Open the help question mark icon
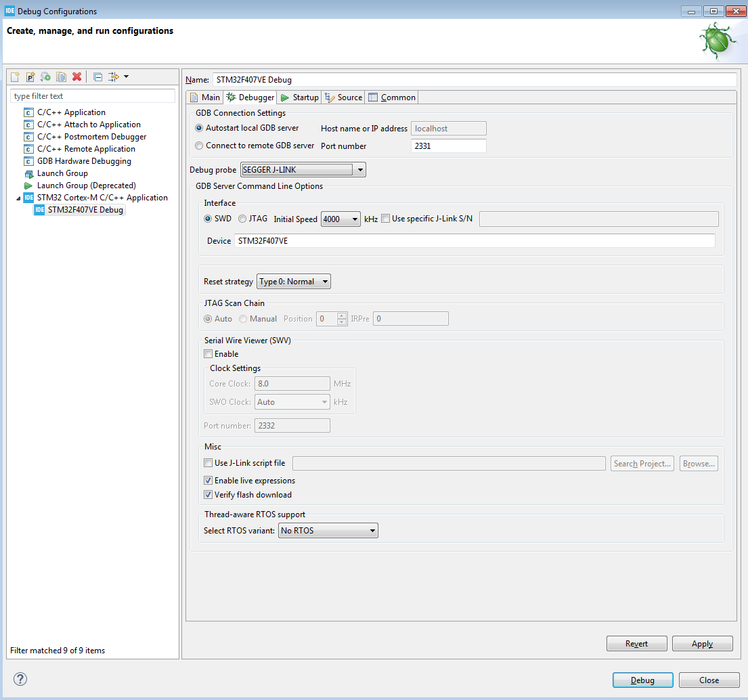Image resolution: width=748 pixels, height=700 pixels. coord(20,679)
